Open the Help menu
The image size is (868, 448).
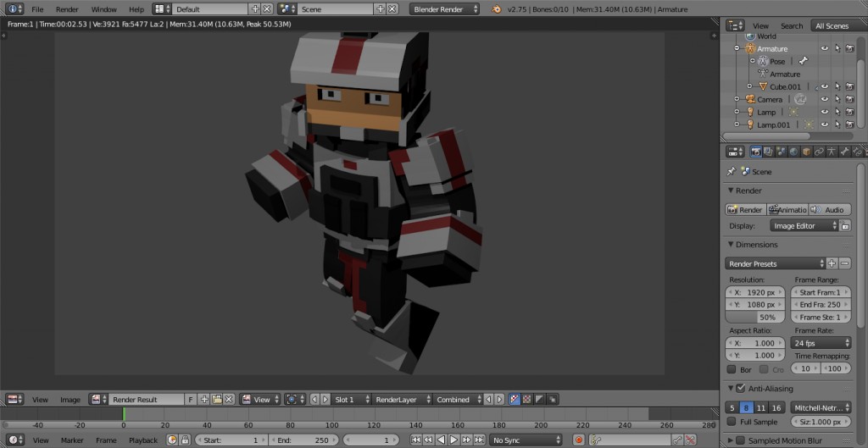tap(136, 9)
